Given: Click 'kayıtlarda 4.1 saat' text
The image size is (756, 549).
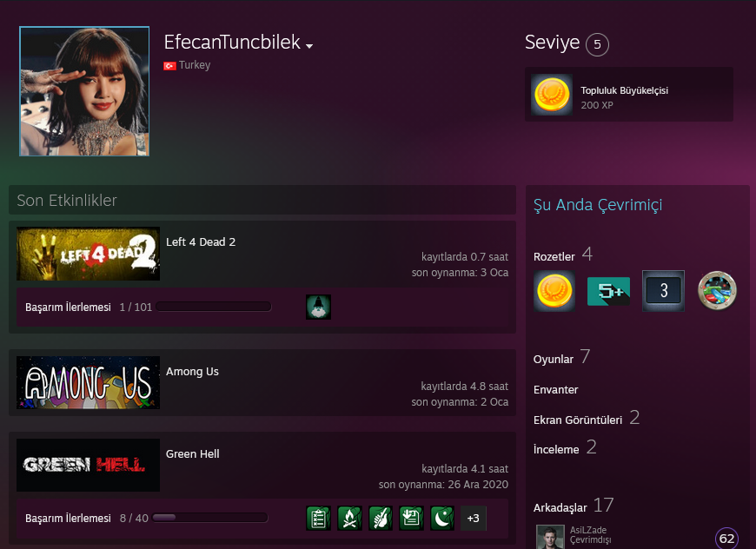Looking at the screenshot, I should point(465,468).
